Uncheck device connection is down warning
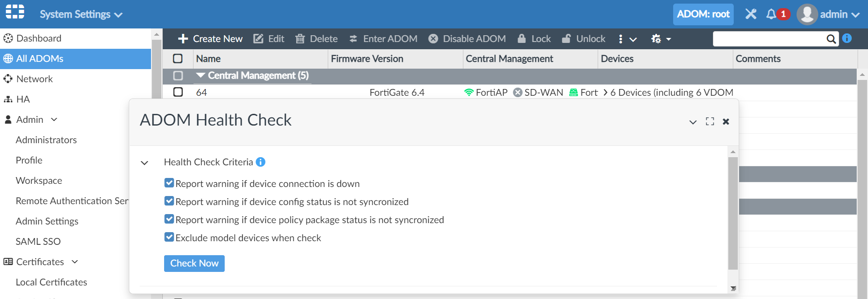The height and width of the screenshot is (299, 868). (169, 183)
